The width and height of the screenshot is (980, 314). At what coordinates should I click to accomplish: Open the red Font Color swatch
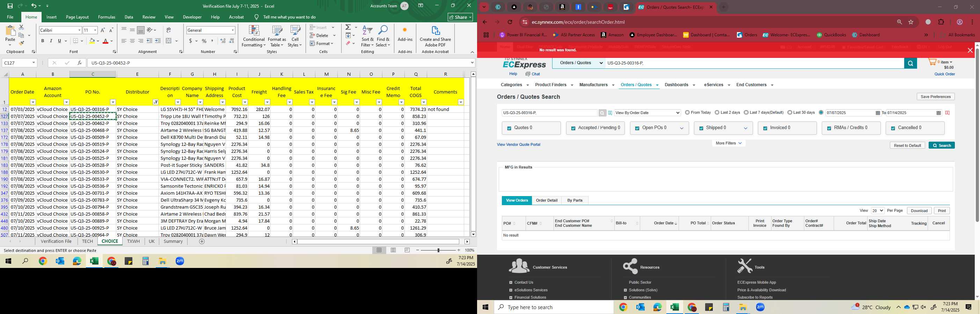point(106,41)
